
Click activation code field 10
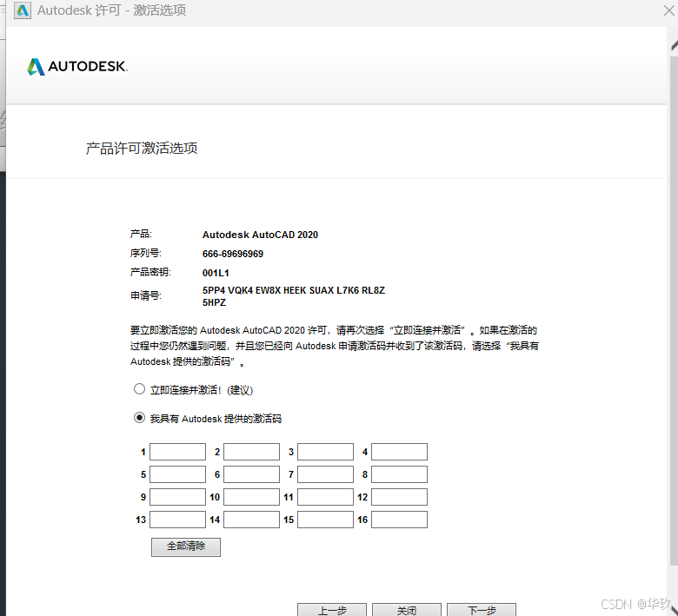[252, 497]
